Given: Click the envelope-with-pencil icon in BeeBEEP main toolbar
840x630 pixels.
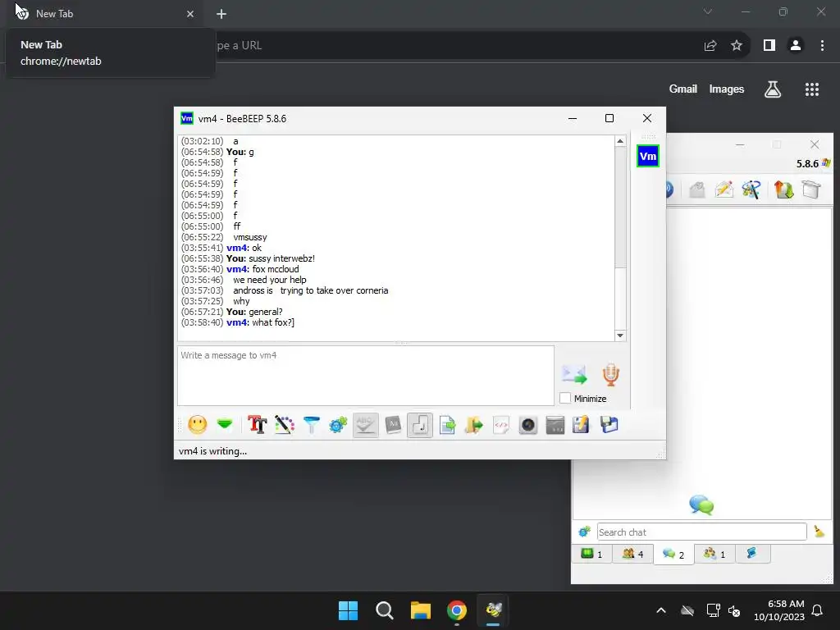Looking at the screenshot, I should 724,189.
